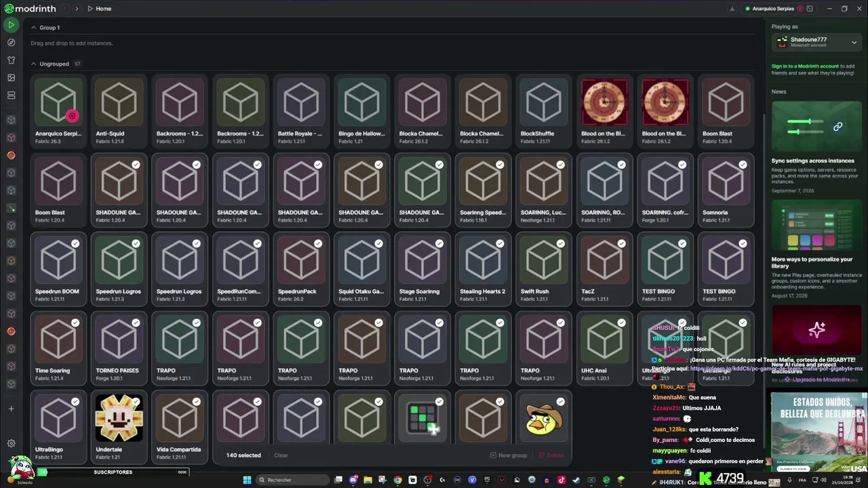Click Clear to deselect instances

point(281,455)
